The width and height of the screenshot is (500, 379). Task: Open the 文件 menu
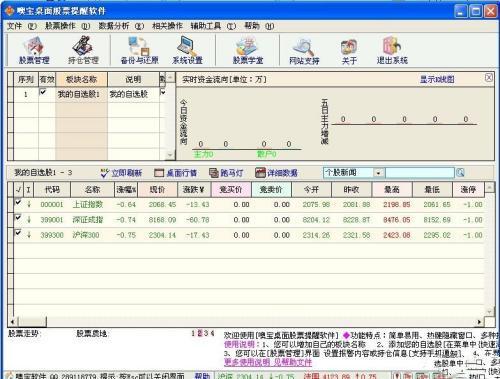(22, 26)
